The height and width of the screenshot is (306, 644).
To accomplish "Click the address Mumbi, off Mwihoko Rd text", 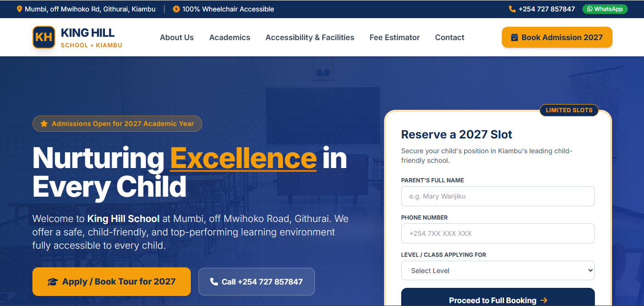I will pyautogui.click(x=90, y=9).
